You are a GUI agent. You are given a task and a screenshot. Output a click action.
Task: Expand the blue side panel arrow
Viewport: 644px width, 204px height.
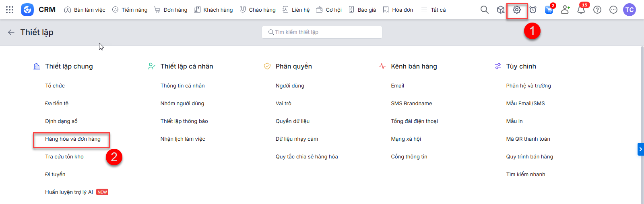640,149
